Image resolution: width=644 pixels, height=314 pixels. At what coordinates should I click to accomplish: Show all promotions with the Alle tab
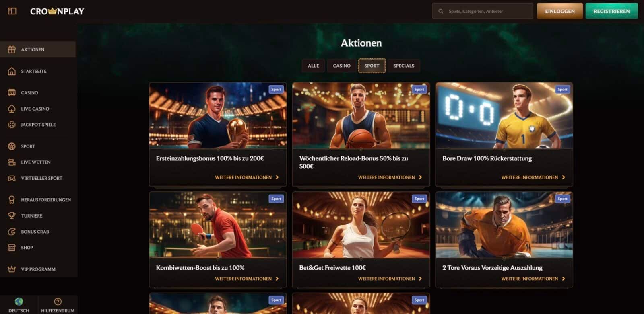coord(313,66)
